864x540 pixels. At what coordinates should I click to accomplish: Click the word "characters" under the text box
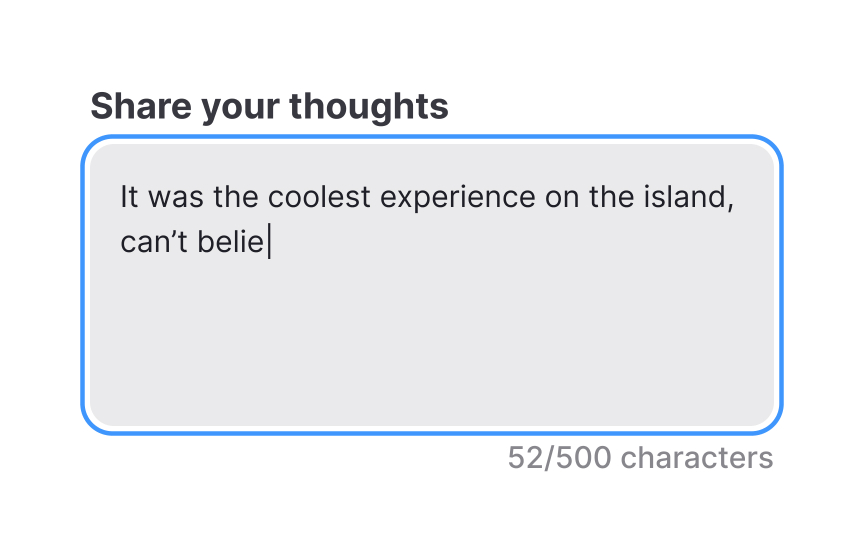696,458
